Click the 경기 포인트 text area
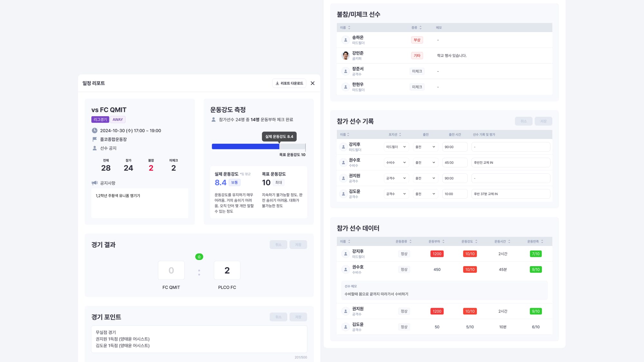This screenshot has width=644, height=362. coord(199,339)
